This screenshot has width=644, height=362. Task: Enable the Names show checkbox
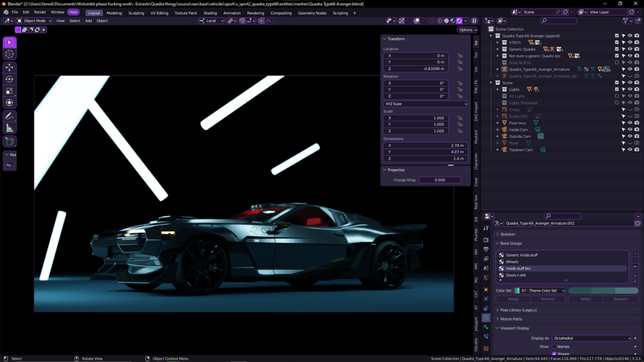click(554, 347)
